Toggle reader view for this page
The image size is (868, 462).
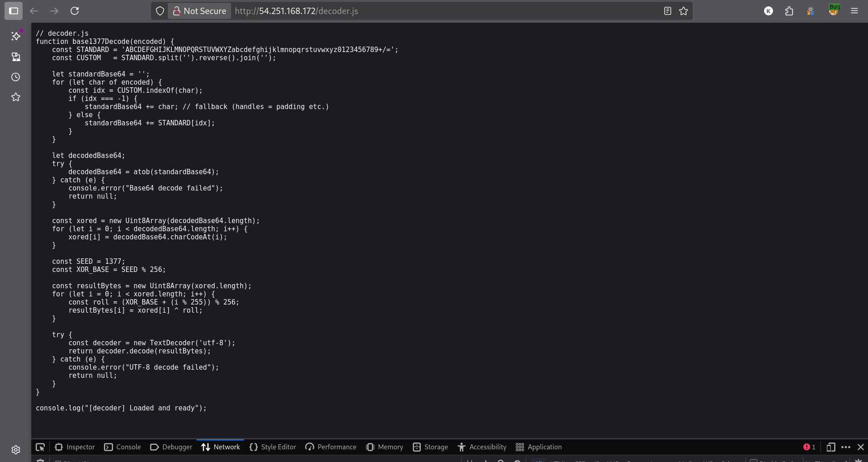click(667, 11)
